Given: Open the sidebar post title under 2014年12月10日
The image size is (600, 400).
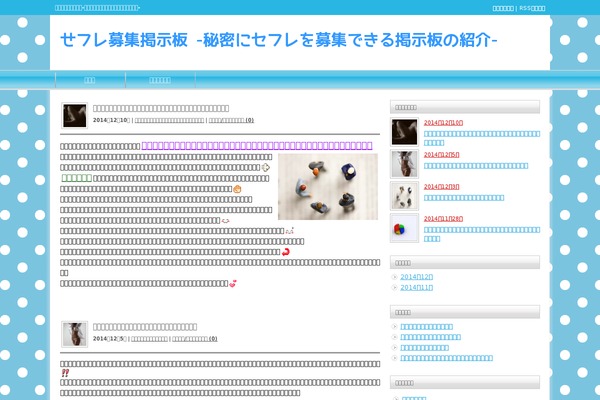Looking at the screenshot, I should [482, 138].
